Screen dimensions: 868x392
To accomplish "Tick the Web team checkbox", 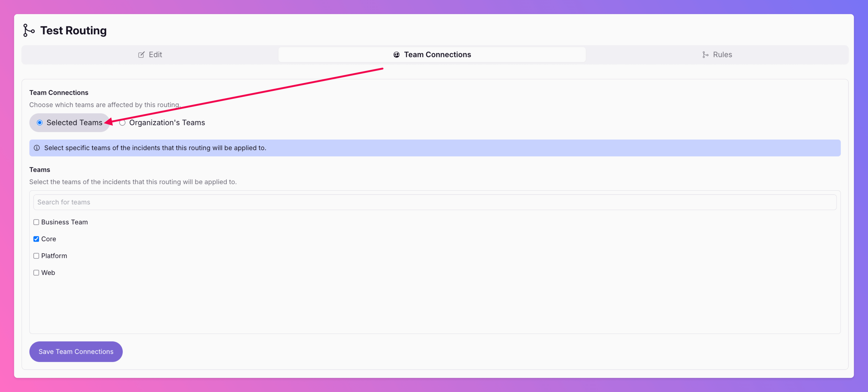I will [36, 273].
